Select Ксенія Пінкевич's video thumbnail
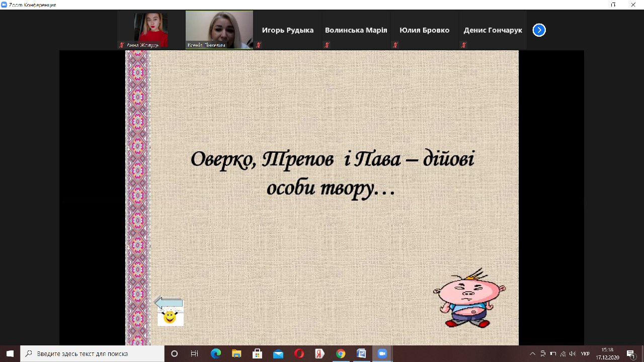The height and width of the screenshot is (362, 644). coord(219,30)
